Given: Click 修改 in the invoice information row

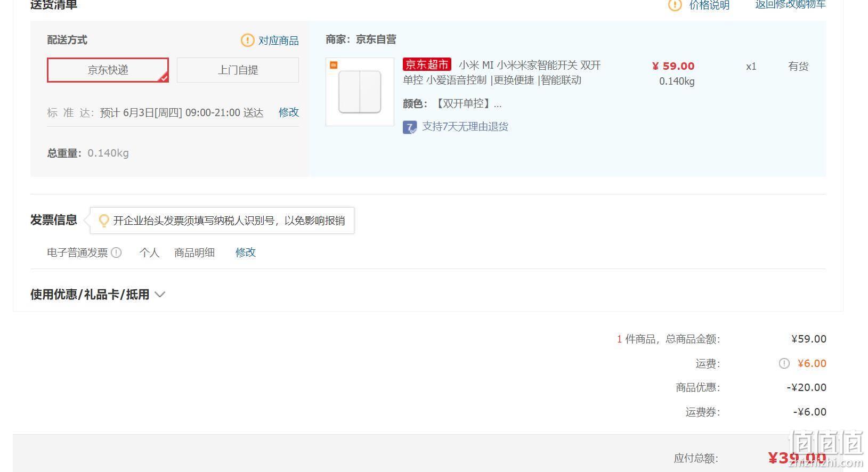Looking at the screenshot, I should 246,253.
